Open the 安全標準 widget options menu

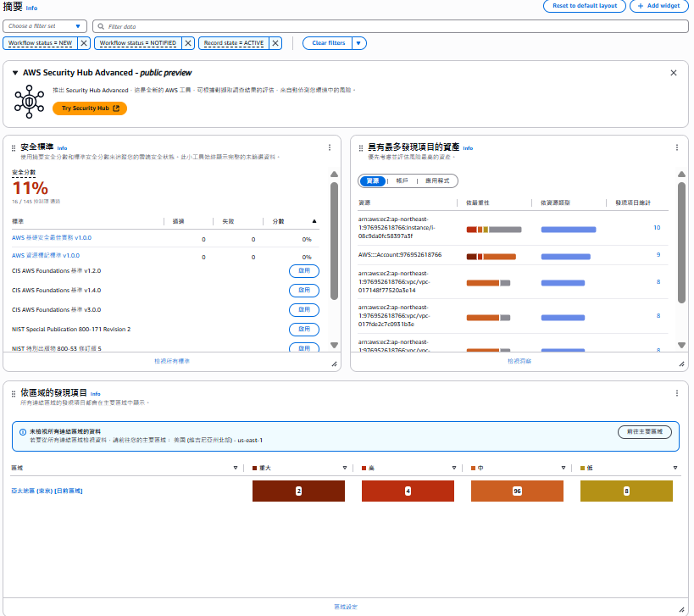(x=330, y=147)
